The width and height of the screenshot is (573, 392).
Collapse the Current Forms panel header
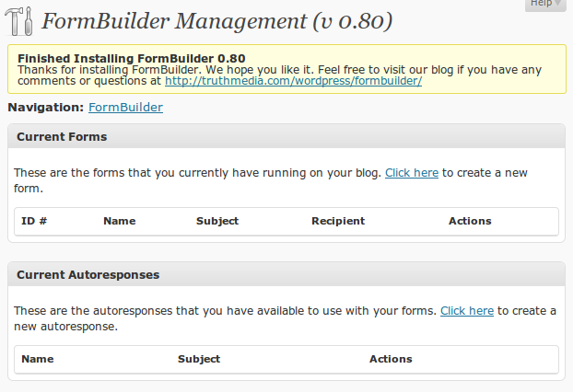286,136
